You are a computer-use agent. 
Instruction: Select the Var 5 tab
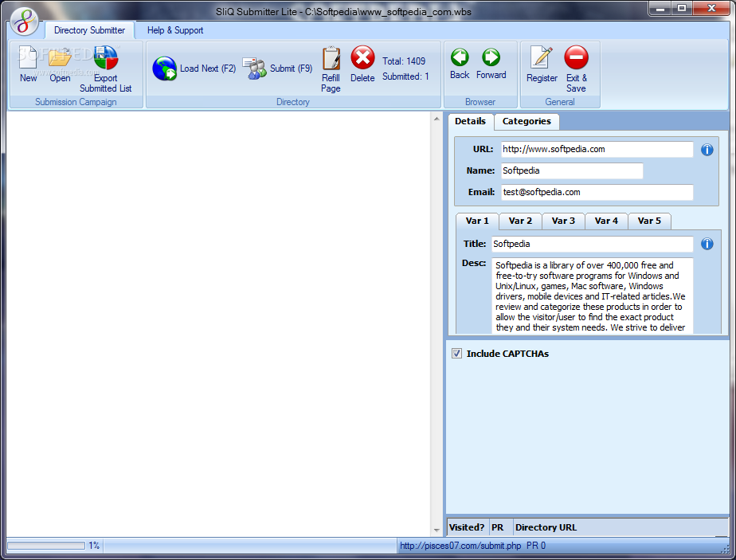(x=649, y=221)
